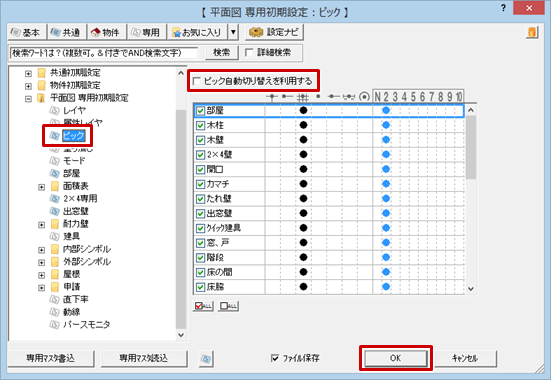Image resolution: width=551 pixels, height=380 pixels.
Task: Open the お気に入り dropdown arrow
Action: (x=233, y=32)
